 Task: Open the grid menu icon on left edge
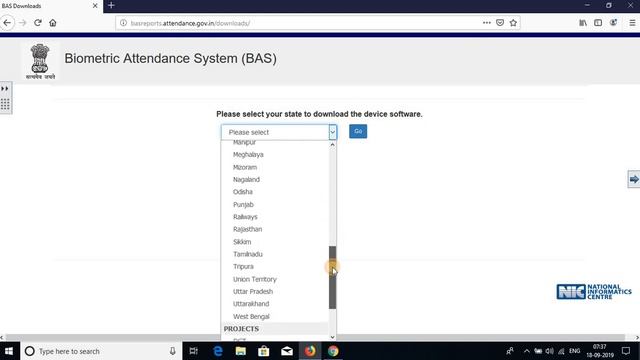coord(5,104)
